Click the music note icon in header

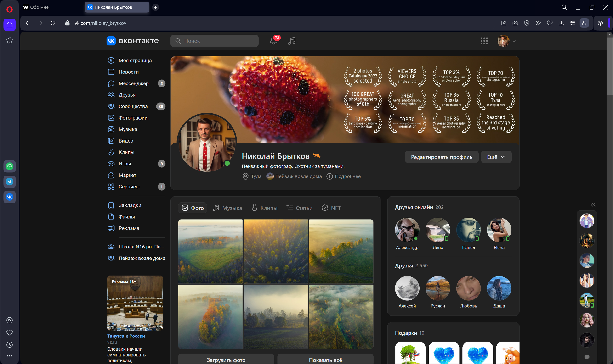pyautogui.click(x=291, y=41)
